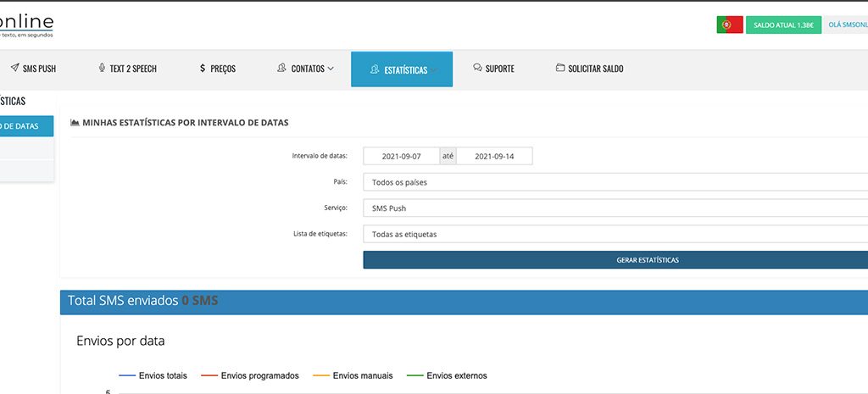This screenshot has width=868, height=394.
Task: Click the Text 2 Speech microphone icon
Action: [102, 69]
